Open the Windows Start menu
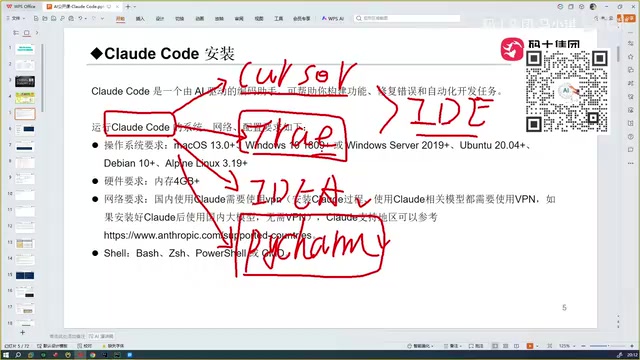 tap(6, 355)
